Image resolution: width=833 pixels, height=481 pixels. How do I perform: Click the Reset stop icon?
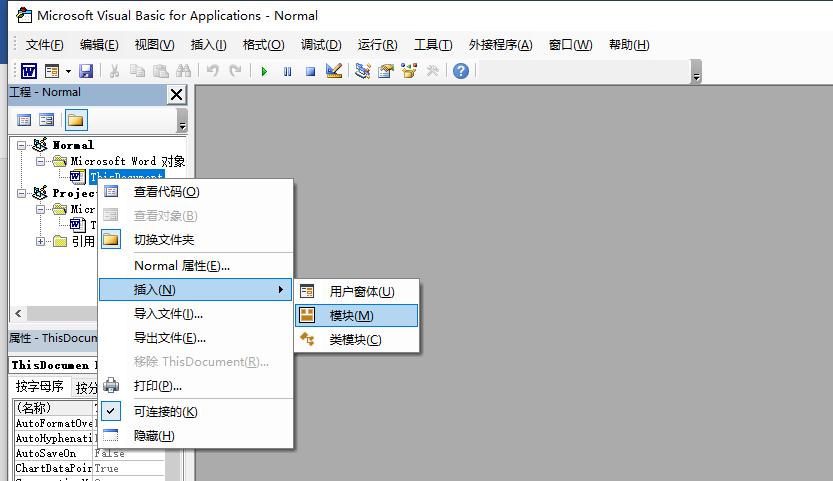(311, 71)
